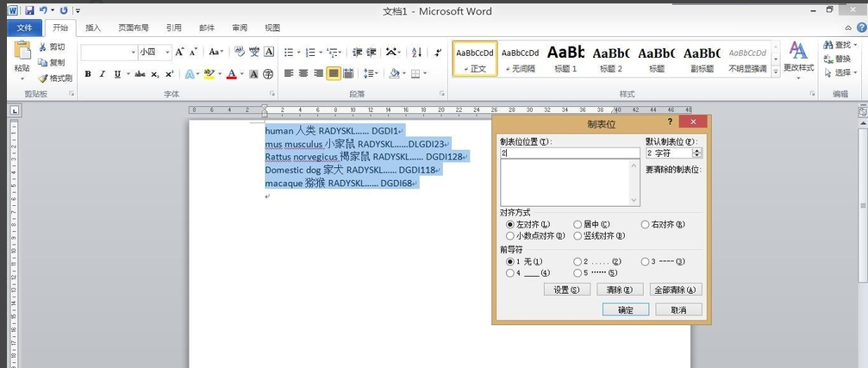
Task: Click the 制表位位置 input field
Action: coord(569,153)
